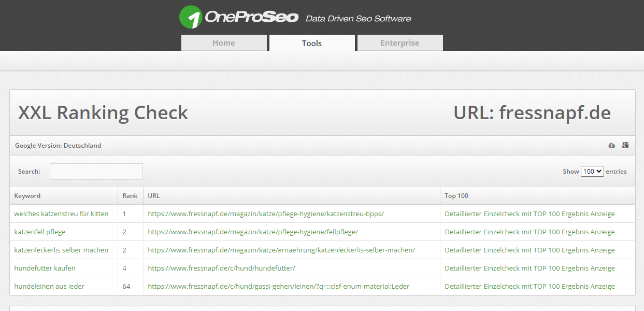644x311 pixels.
Task: Open keyword 'hundefutter kaufen'
Action: 45,268
